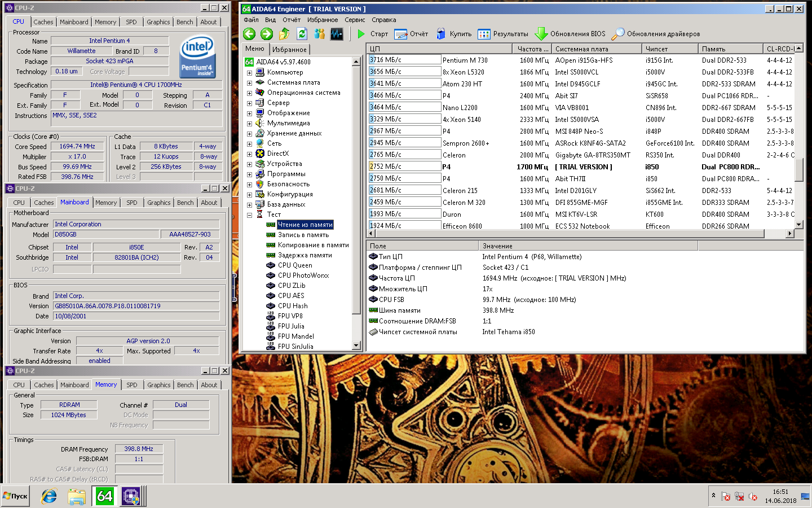The image size is (812, 508).
Task: Sort results by the Чипсет column header
Action: coord(669,49)
